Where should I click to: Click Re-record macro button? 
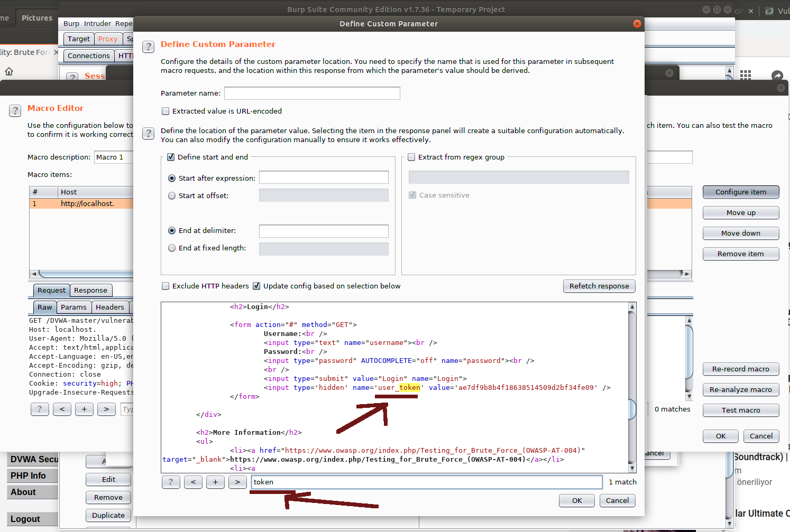click(x=741, y=369)
